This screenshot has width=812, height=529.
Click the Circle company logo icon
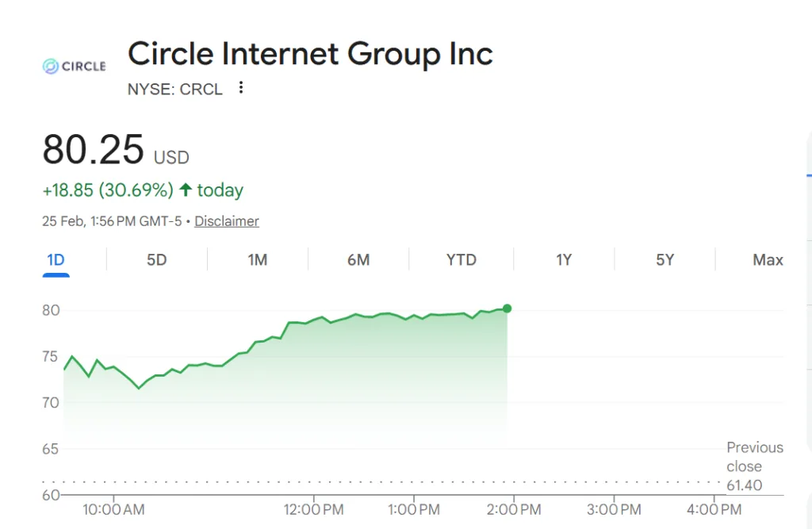(49, 66)
